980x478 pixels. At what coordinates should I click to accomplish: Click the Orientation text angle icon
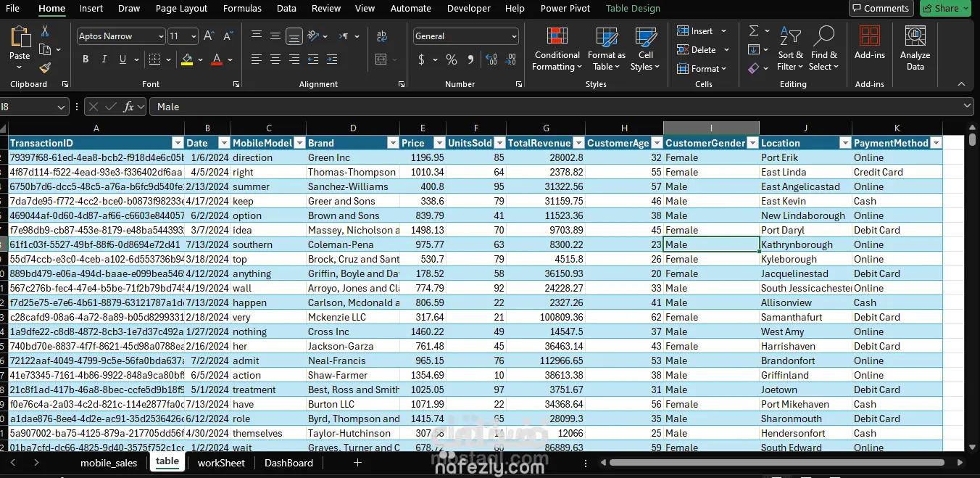click(x=313, y=36)
